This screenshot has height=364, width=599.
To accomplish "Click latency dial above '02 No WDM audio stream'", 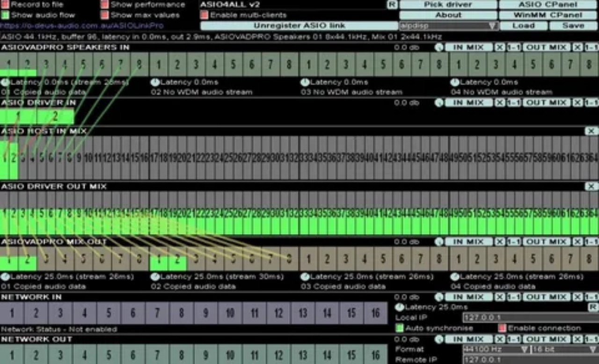I will pyautogui.click(x=155, y=82).
